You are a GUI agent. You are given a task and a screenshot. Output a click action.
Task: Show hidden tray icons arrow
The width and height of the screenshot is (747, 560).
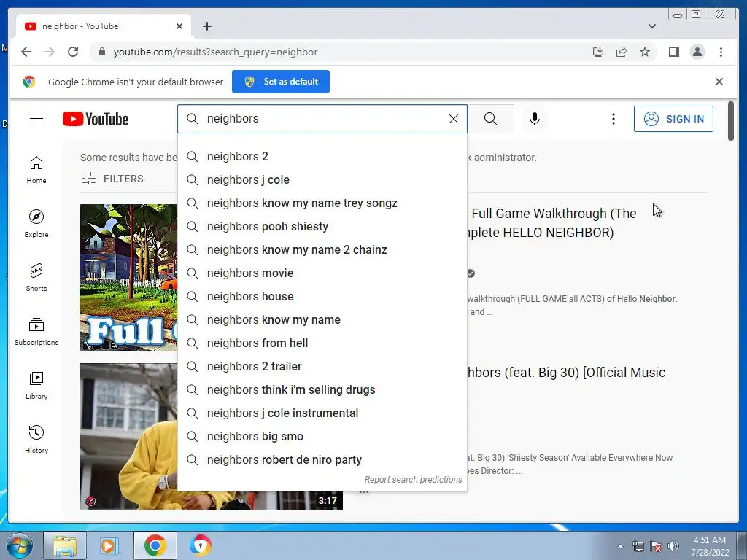620,546
